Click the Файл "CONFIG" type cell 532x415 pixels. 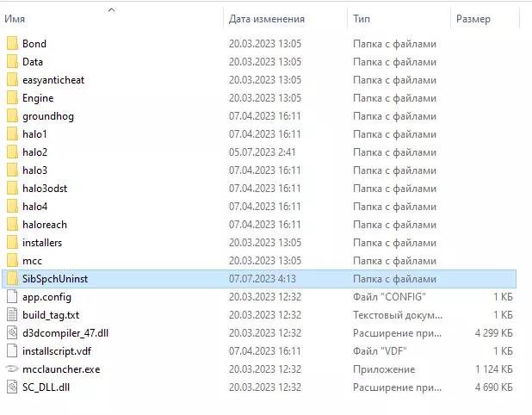[x=389, y=296]
